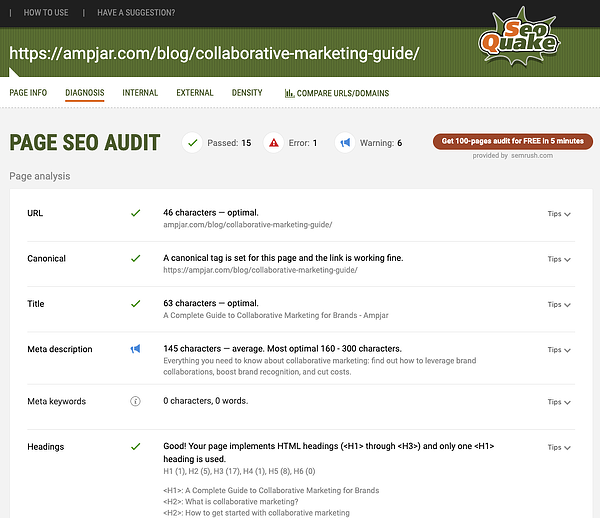Screen dimensions: 600x518
Task: Click the megaphone warning icon for Meta description
Action: pos(135,349)
